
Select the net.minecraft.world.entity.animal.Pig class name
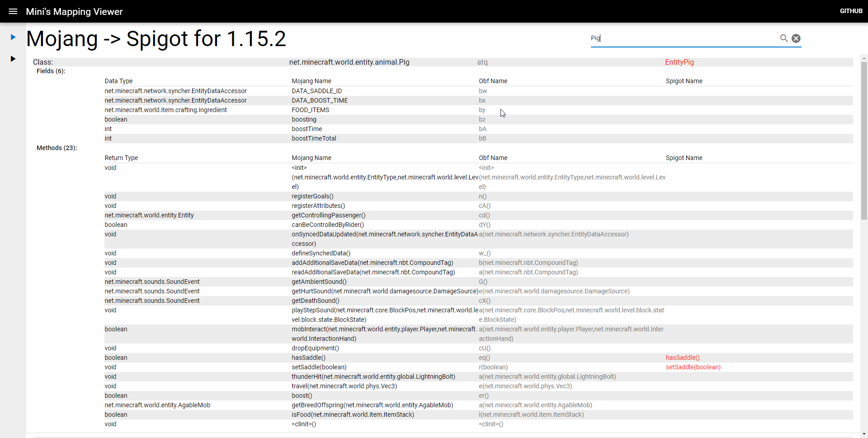pyautogui.click(x=349, y=62)
